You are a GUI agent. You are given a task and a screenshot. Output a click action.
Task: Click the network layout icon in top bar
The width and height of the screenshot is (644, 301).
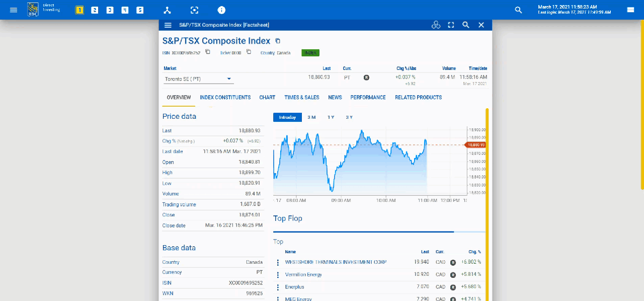[168, 10]
